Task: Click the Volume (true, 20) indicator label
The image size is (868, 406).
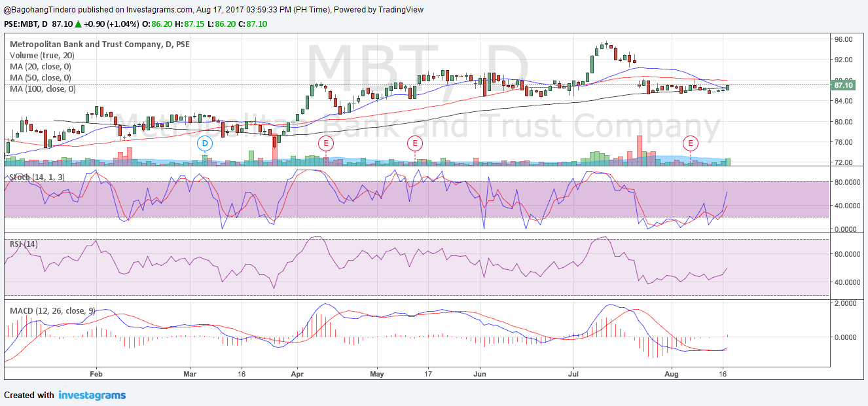Action: point(42,56)
